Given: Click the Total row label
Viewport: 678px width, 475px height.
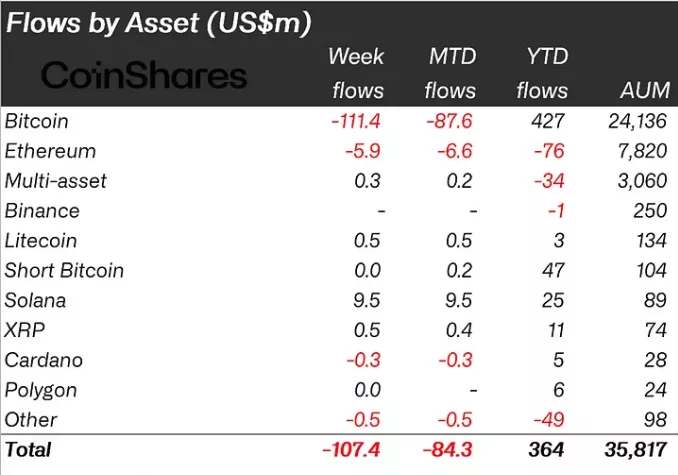Looking at the screenshot, I should [29, 450].
